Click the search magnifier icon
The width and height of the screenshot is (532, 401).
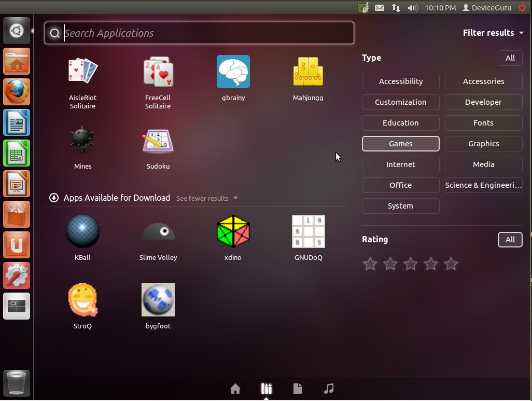click(54, 33)
